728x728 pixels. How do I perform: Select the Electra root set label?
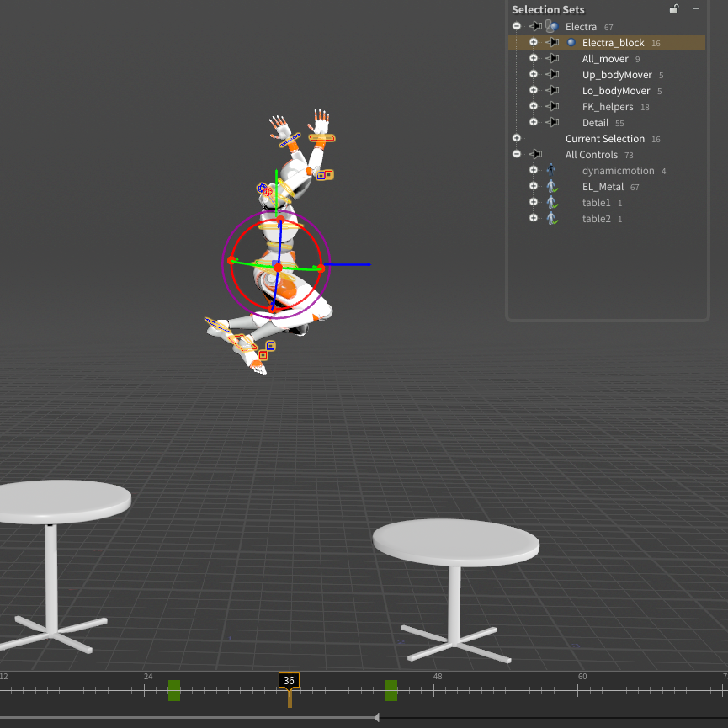click(581, 27)
